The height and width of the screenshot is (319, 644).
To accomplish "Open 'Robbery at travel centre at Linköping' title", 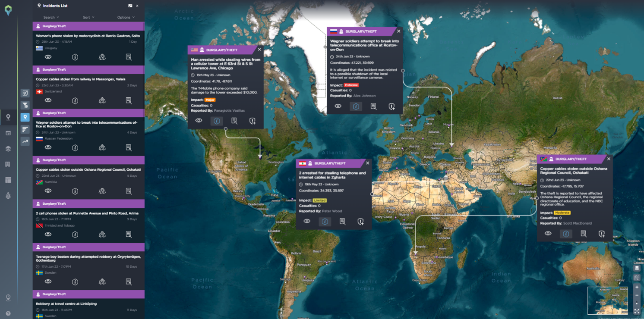I will coord(66,303).
